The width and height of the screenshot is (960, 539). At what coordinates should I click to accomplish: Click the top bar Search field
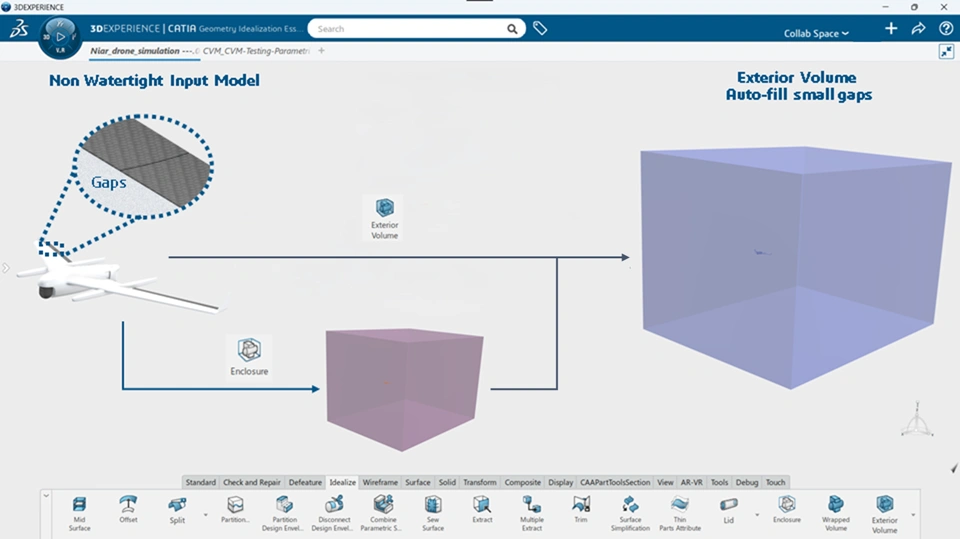(x=408, y=29)
